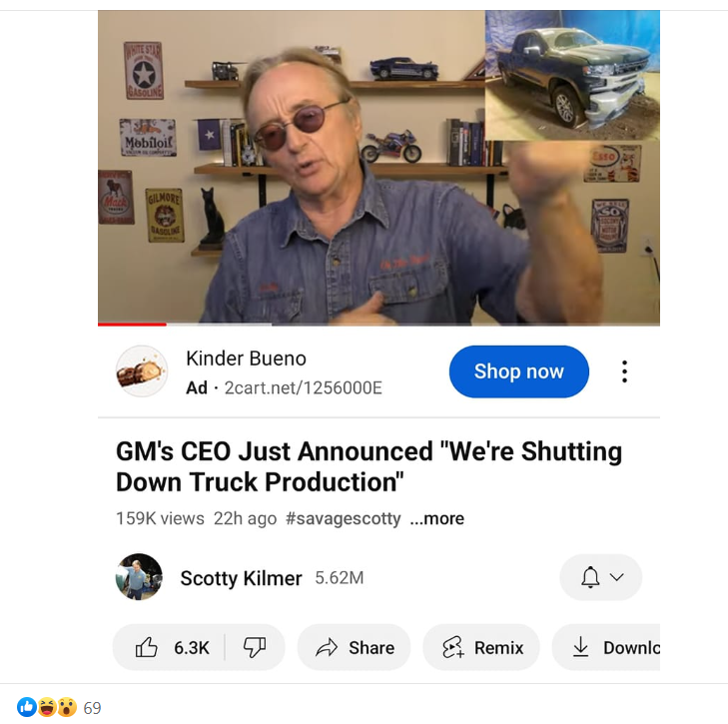Open the ad's three-dot menu
This screenshot has width=728, height=724.
[624, 372]
